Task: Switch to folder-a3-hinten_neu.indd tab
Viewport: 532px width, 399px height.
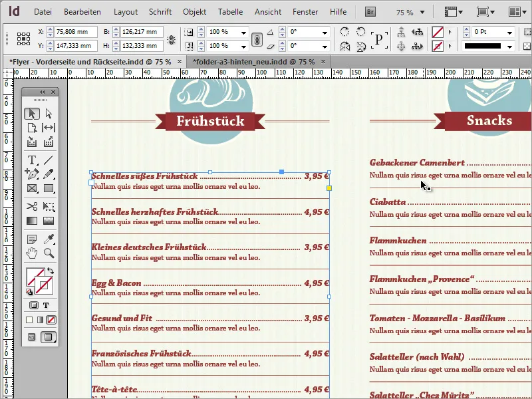Action: point(253,62)
